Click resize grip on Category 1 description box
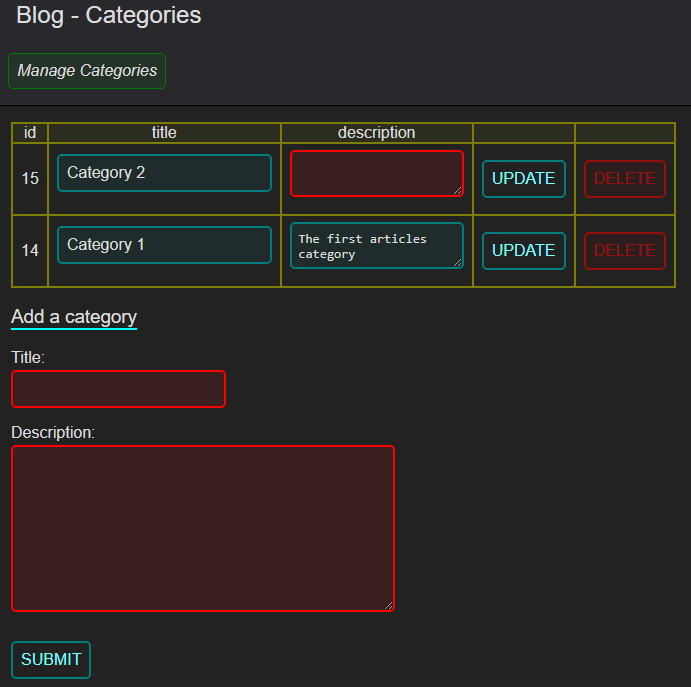This screenshot has width=691, height=687. point(458,263)
